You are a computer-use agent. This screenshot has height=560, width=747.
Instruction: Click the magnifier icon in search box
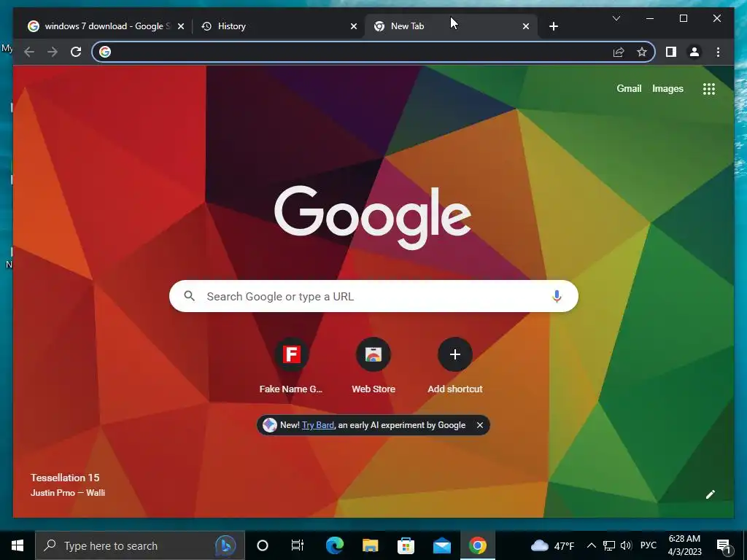point(189,296)
